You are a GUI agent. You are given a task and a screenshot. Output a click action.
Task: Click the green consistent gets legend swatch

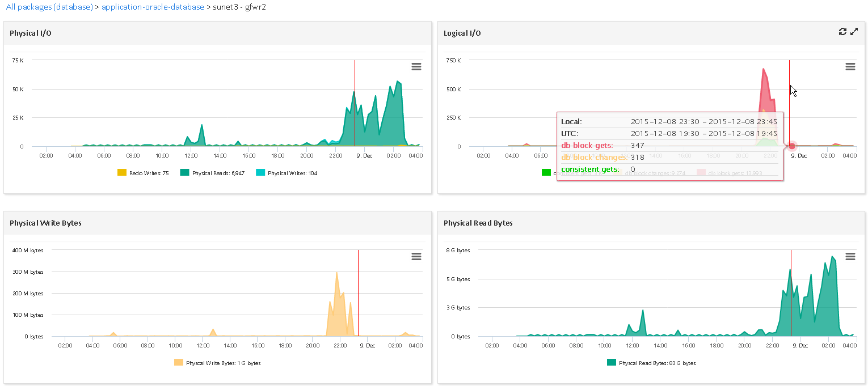point(546,173)
